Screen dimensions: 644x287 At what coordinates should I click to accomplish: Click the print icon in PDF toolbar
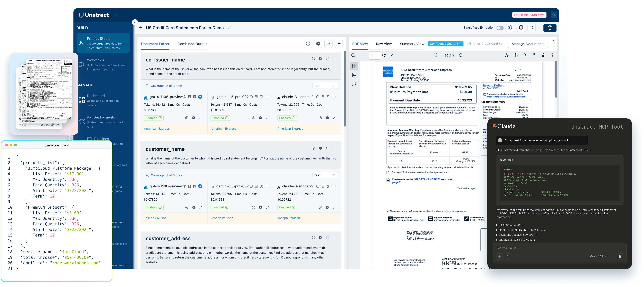pos(543,55)
